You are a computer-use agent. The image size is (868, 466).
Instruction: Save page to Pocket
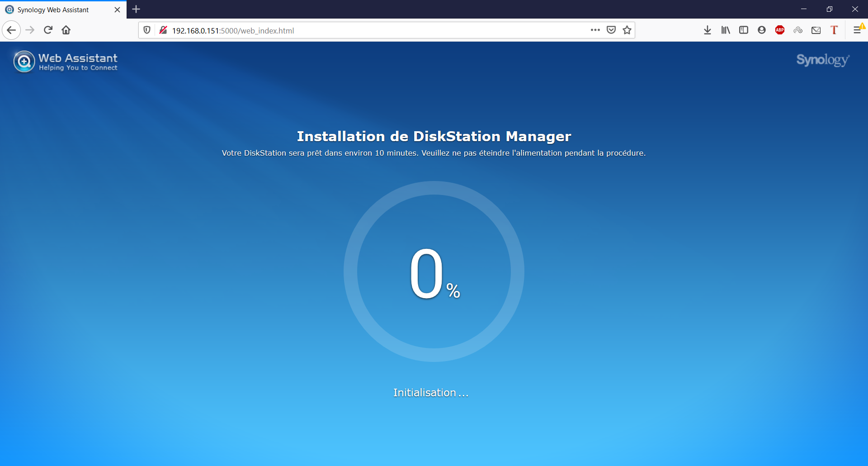[x=611, y=30]
